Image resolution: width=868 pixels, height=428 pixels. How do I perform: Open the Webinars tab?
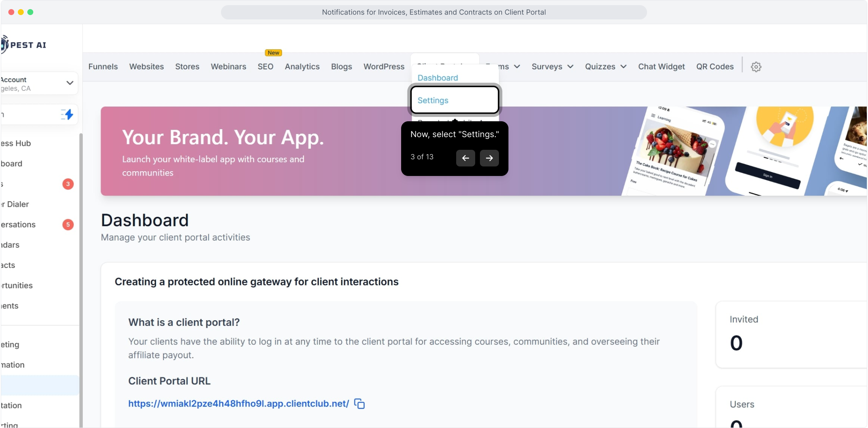click(228, 67)
